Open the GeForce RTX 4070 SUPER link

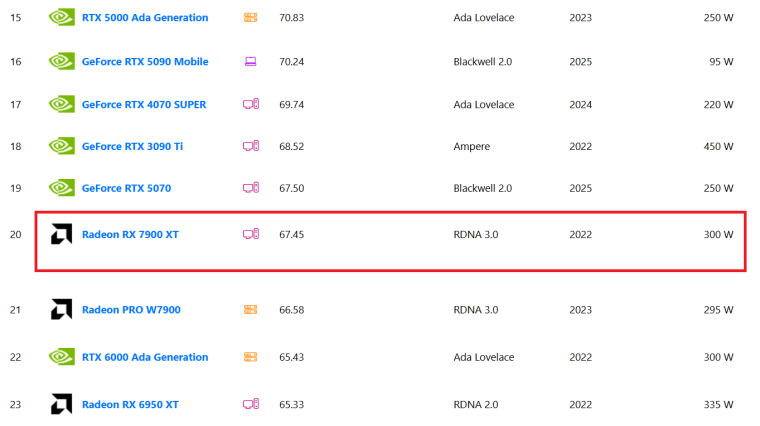coord(144,104)
